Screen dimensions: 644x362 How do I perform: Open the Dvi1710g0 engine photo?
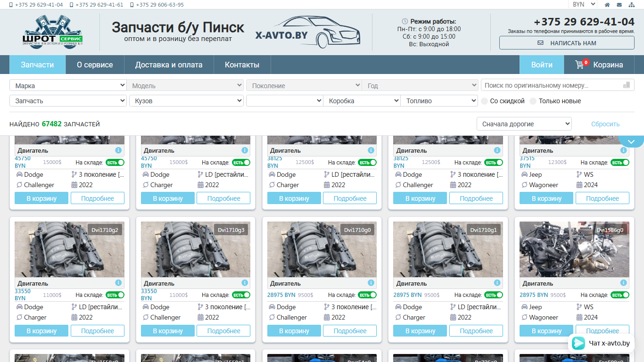[x=322, y=250]
